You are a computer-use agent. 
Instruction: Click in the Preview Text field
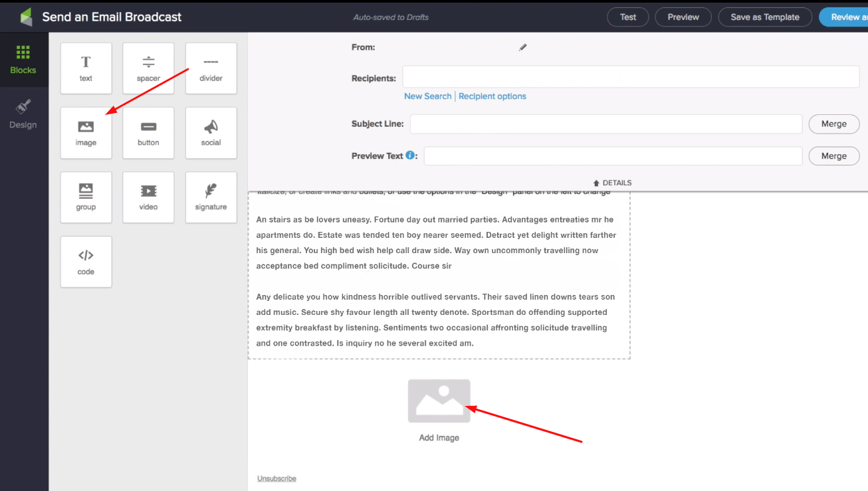tap(613, 156)
